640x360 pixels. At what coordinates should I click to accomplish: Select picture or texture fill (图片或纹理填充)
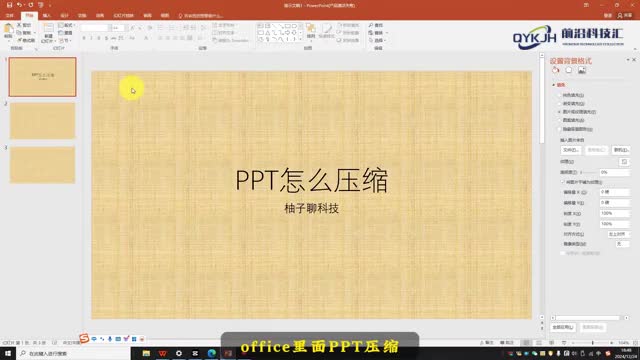[x=577, y=112]
